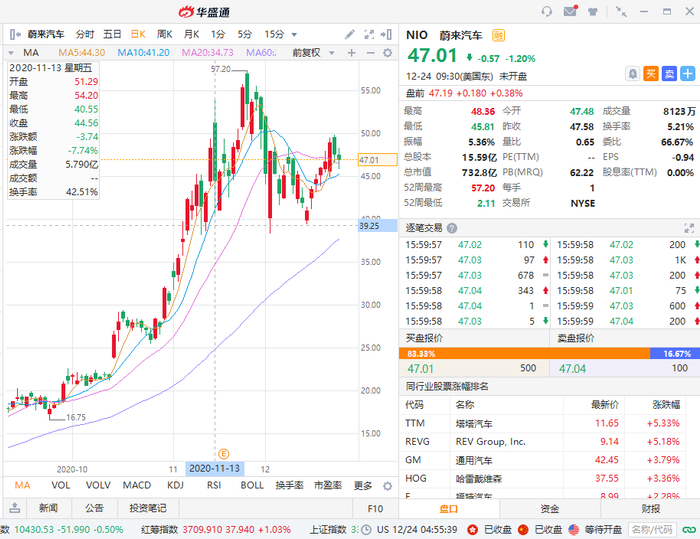Set price alert bell icon

[633, 74]
